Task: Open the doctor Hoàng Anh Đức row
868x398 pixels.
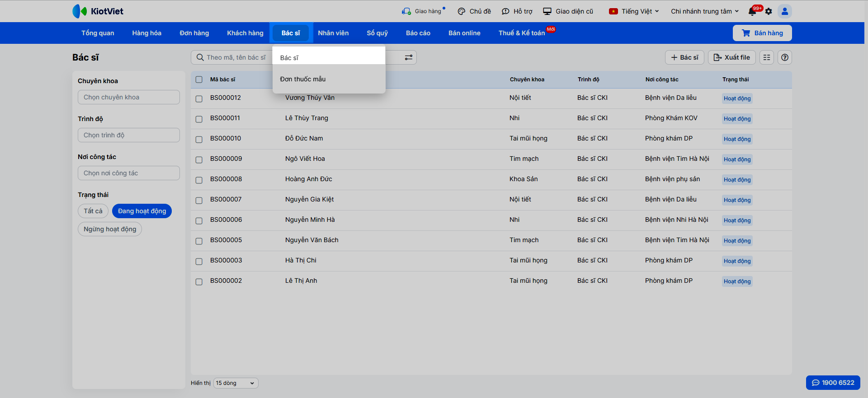Action: [491, 179]
